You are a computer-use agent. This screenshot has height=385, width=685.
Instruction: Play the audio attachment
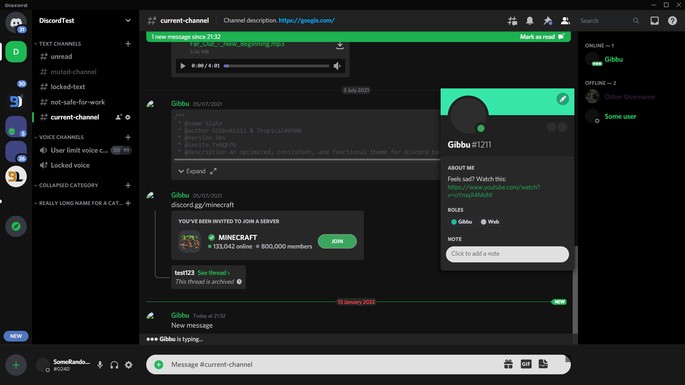point(183,66)
